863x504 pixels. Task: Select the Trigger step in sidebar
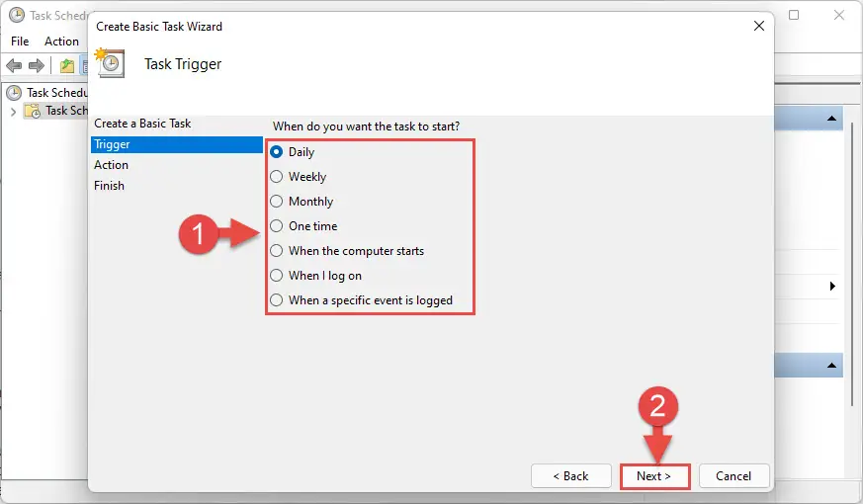pos(177,144)
